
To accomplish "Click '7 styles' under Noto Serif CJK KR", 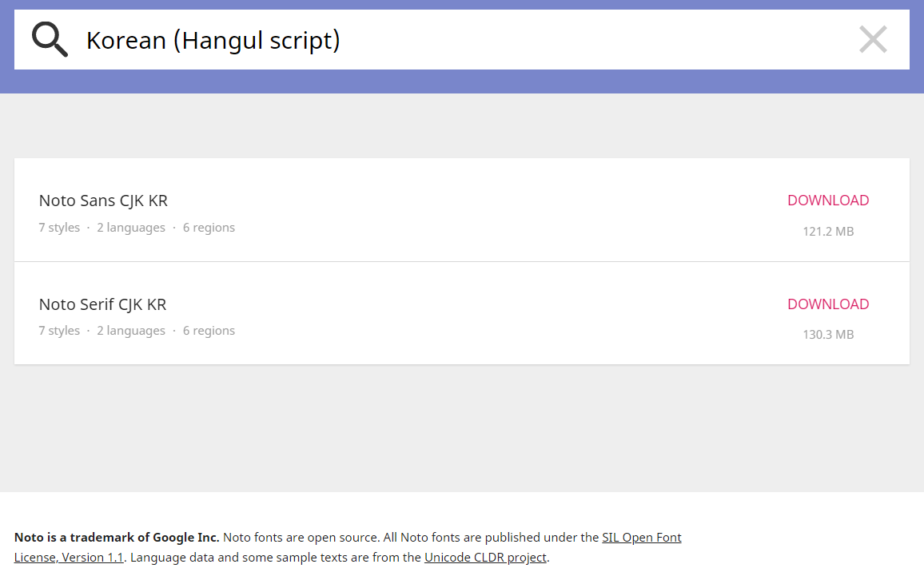I will click(x=59, y=331).
